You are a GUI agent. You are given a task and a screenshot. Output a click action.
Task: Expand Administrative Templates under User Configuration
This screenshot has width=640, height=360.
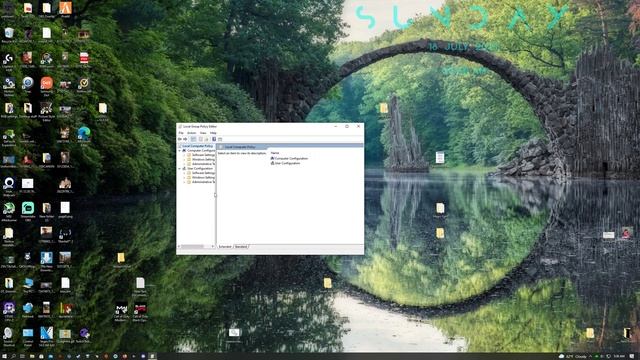click(184, 182)
